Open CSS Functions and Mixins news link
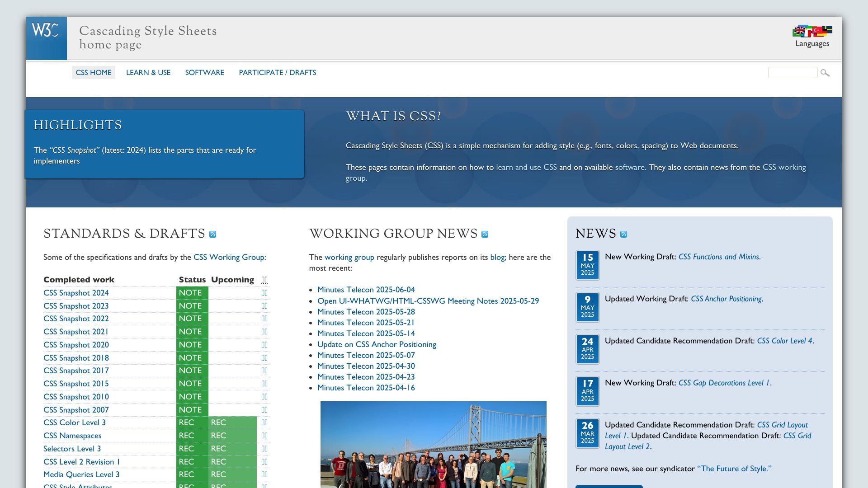This screenshot has height=488, width=868. [719, 257]
